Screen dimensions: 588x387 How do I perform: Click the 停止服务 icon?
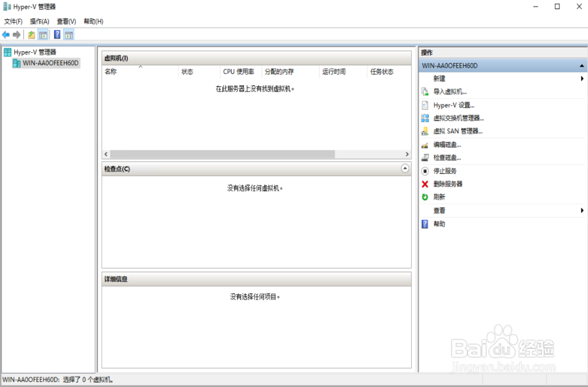click(x=425, y=170)
